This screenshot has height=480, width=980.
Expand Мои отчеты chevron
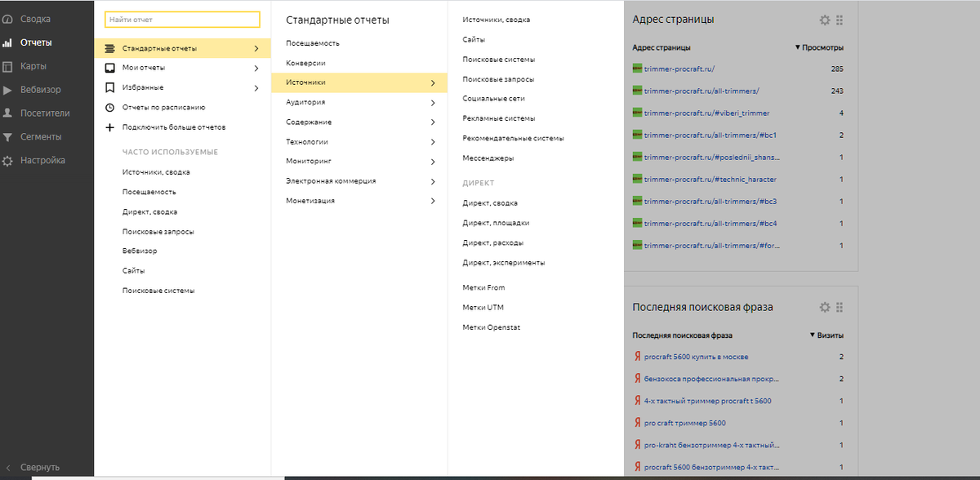[256, 68]
